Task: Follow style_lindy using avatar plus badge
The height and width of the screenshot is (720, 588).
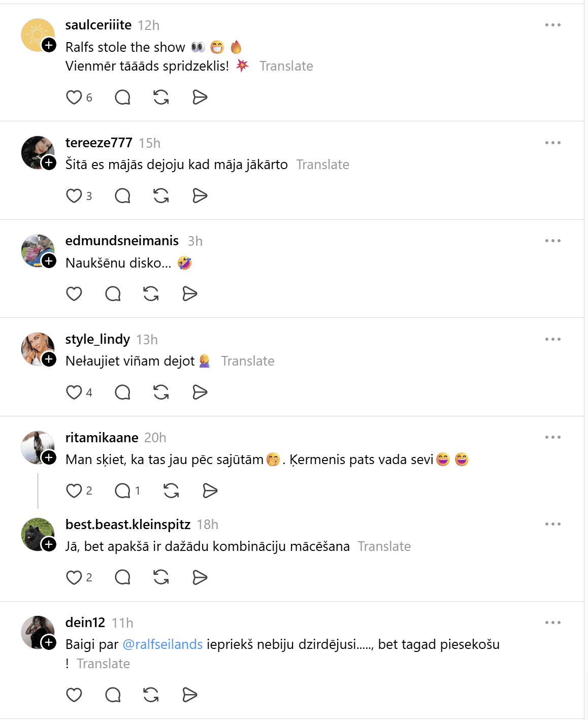Action: (49, 359)
